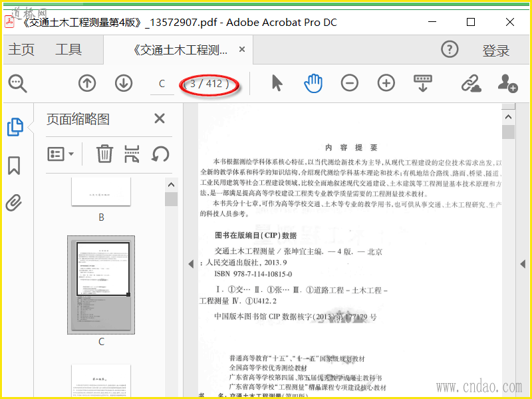The width and height of the screenshot is (532, 399).
Task: Maximize the Acrobat window
Action: (471, 22)
